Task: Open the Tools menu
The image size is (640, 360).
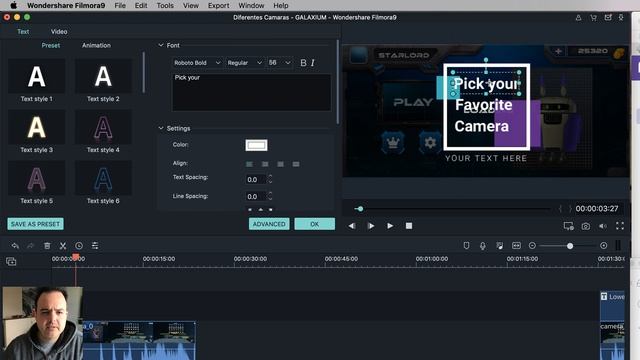Action: coord(165,5)
